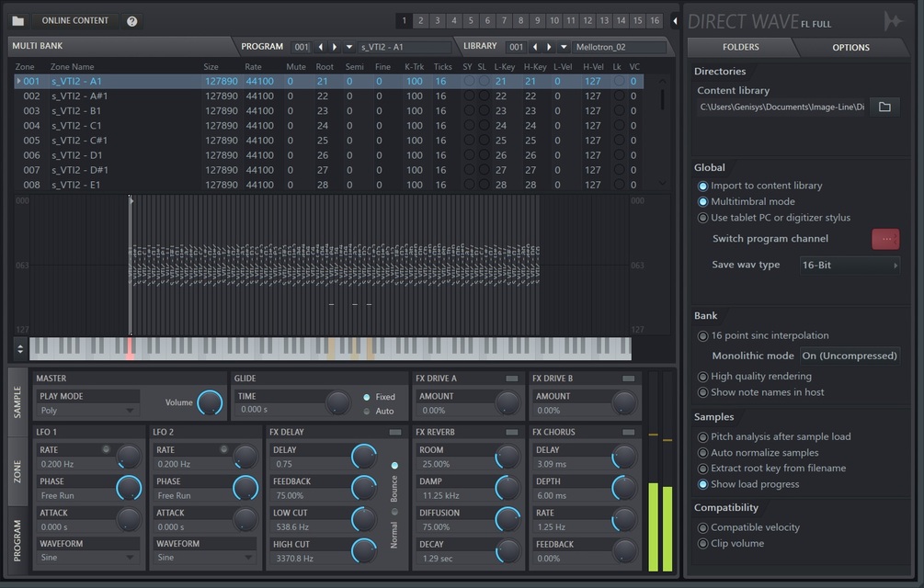Click the Direct Wave logo icon
Screen dimensions: 924x588
tap(894, 21)
